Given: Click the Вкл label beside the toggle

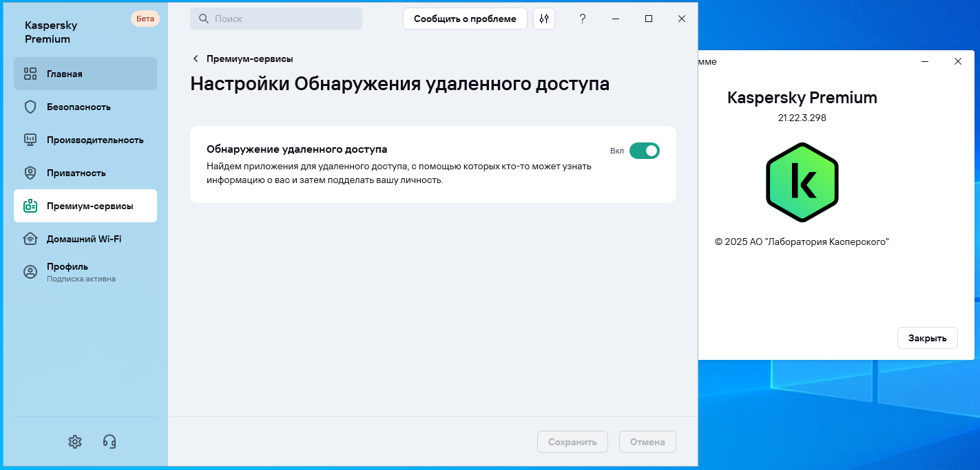Looking at the screenshot, I should coord(617,151).
